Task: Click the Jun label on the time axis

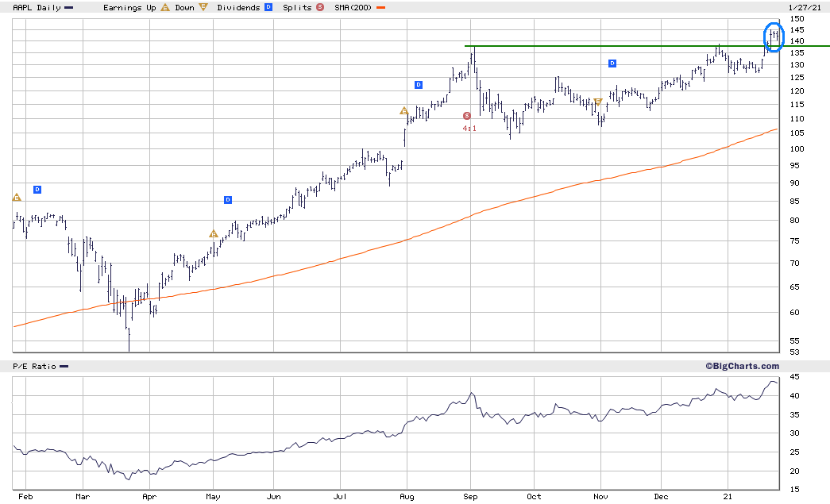Action: point(273,497)
